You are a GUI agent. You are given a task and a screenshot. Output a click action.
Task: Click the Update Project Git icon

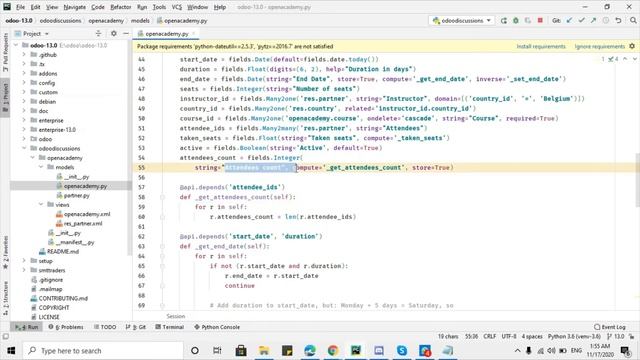(x=569, y=20)
